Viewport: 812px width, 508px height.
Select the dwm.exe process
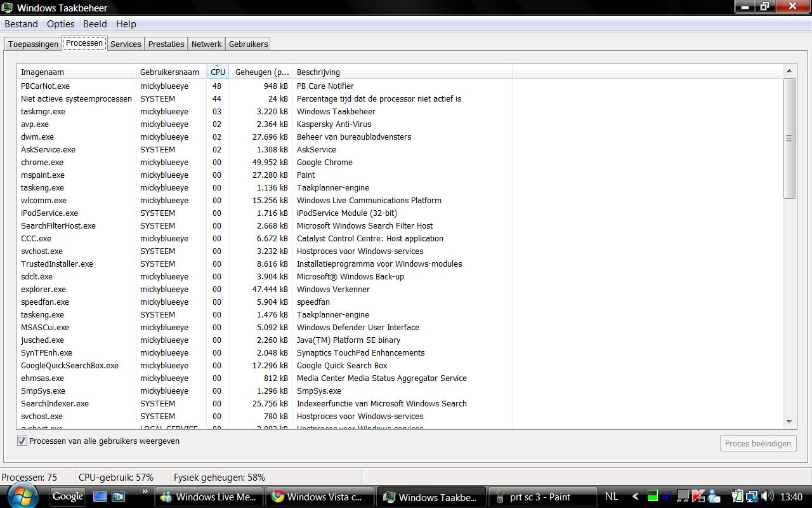coord(265,137)
